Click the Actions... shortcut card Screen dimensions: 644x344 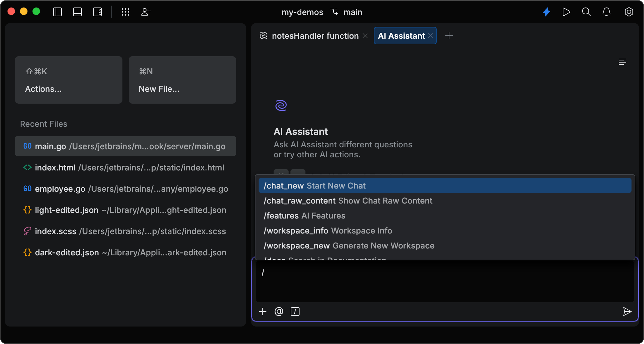pos(68,80)
